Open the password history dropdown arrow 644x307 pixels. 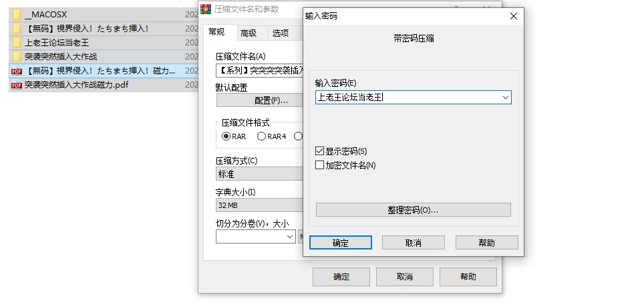[x=506, y=98]
